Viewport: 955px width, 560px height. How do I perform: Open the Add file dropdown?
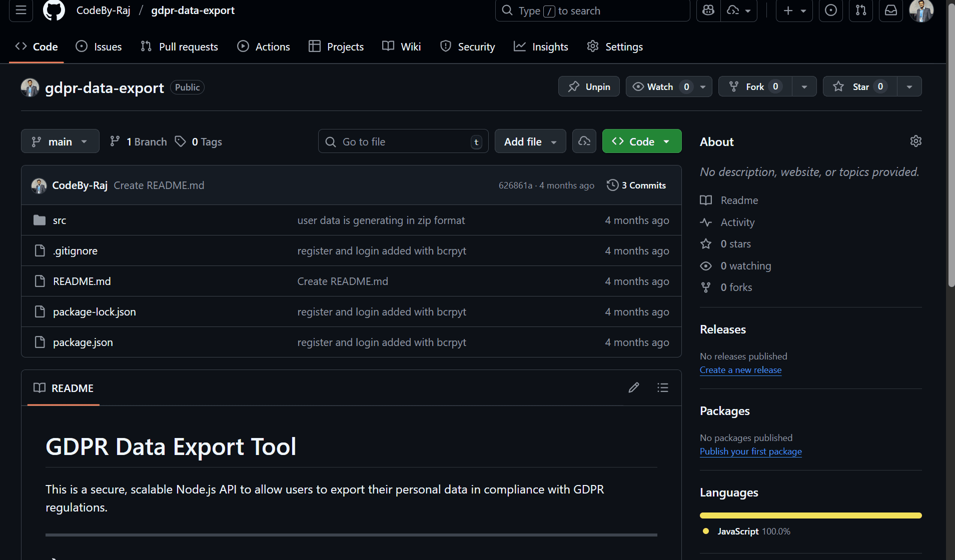pos(530,141)
